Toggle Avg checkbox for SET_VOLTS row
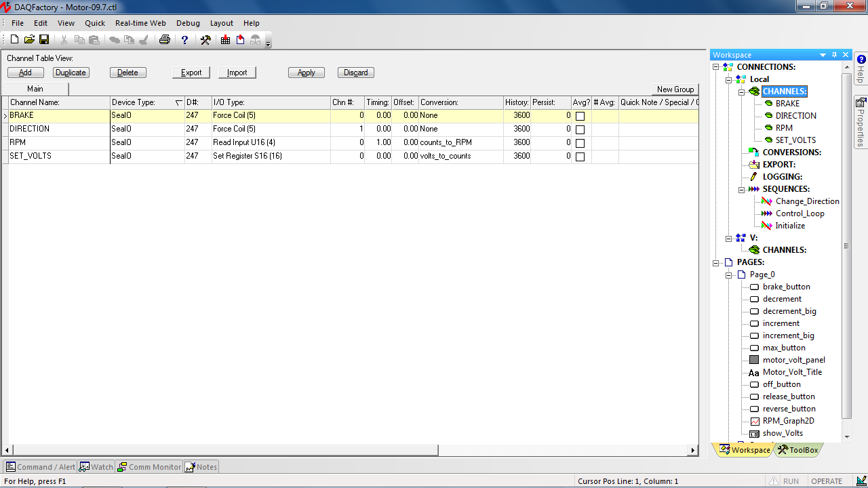Screen dimensions: 868x488 point(580,157)
